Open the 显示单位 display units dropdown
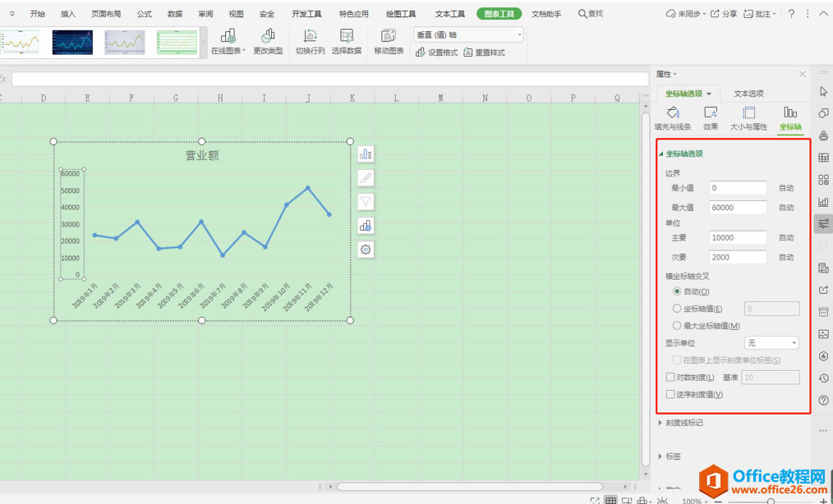Image resolution: width=833 pixels, height=504 pixels. (771, 343)
